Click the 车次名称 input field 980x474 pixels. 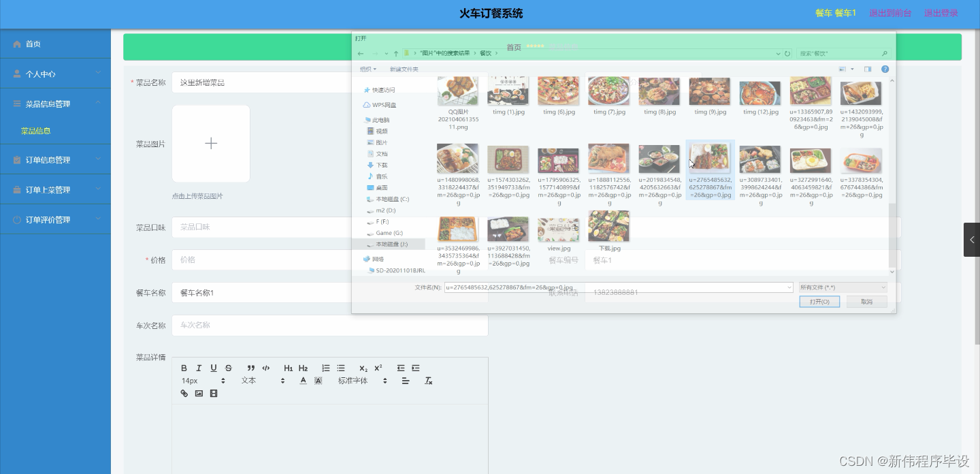coord(330,326)
